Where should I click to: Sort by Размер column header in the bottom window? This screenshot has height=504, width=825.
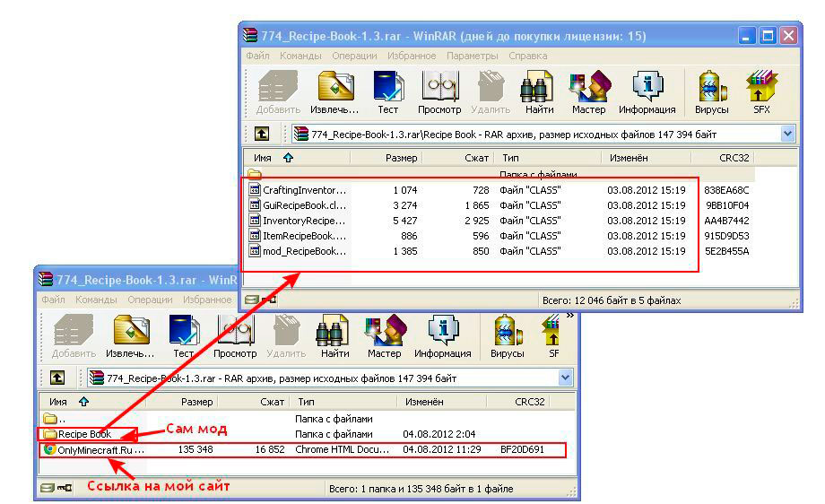click(x=196, y=402)
